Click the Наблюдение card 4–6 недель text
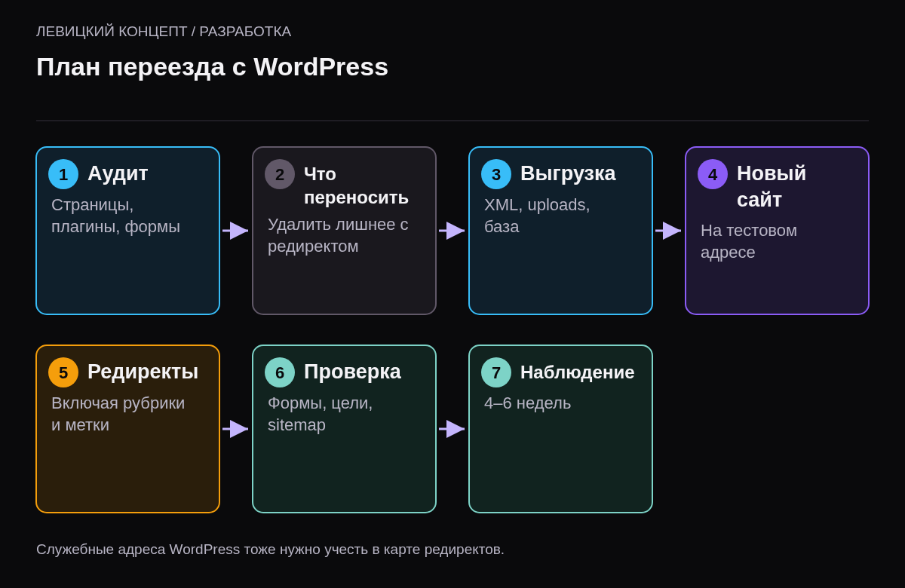This screenshot has width=905, height=588. coord(527,403)
